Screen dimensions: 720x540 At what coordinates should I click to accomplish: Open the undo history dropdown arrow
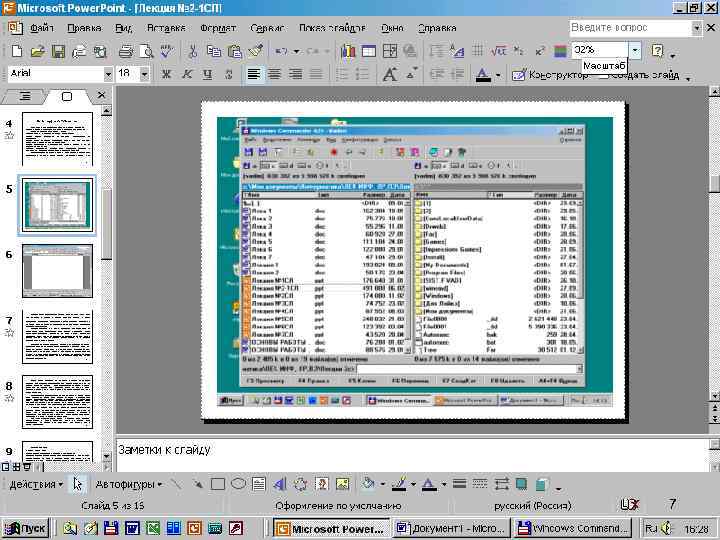tap(296, 51)
